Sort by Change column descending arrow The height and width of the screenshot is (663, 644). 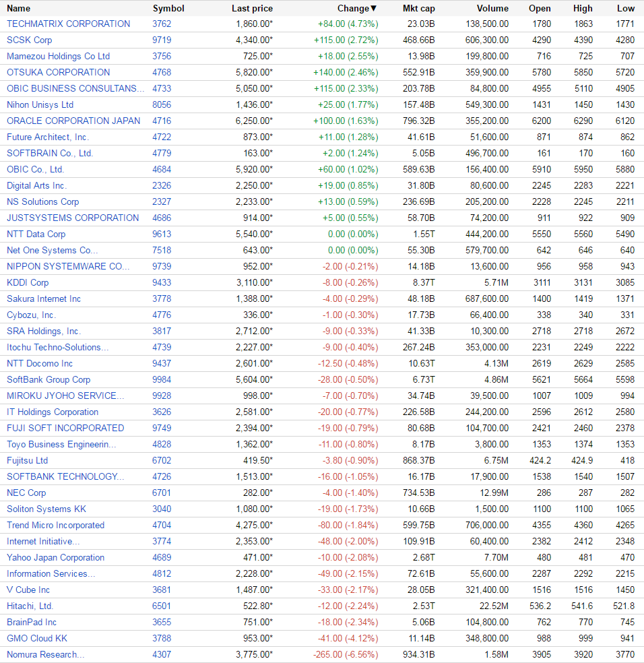coord(373,9)
